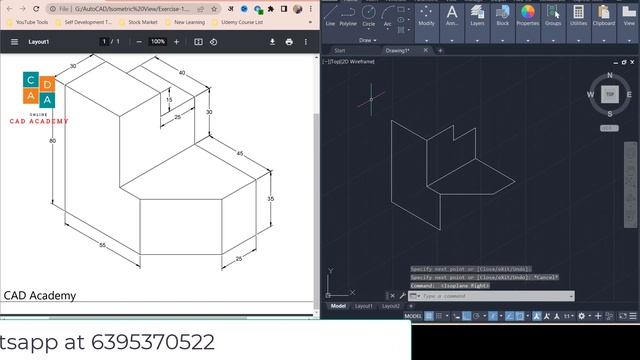Screen dimensions: 640x360
Task: Select the Hatch tool in Draw panel
Action: pos(401,30)
